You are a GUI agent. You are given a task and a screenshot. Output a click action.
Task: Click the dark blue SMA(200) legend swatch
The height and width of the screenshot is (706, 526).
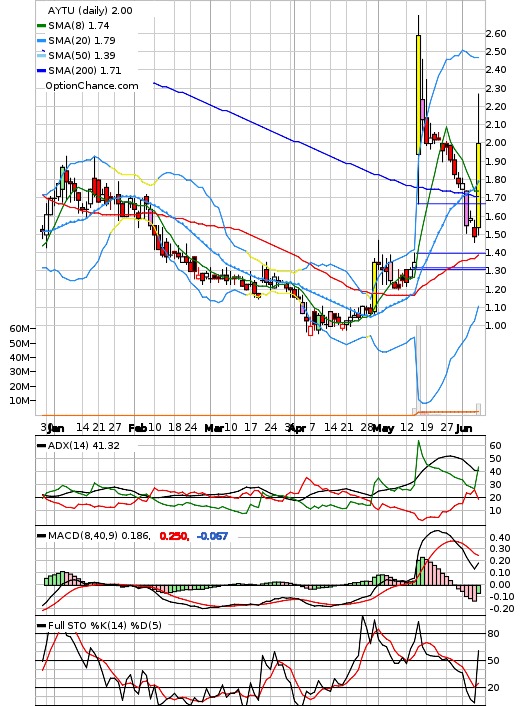point(41,71)
